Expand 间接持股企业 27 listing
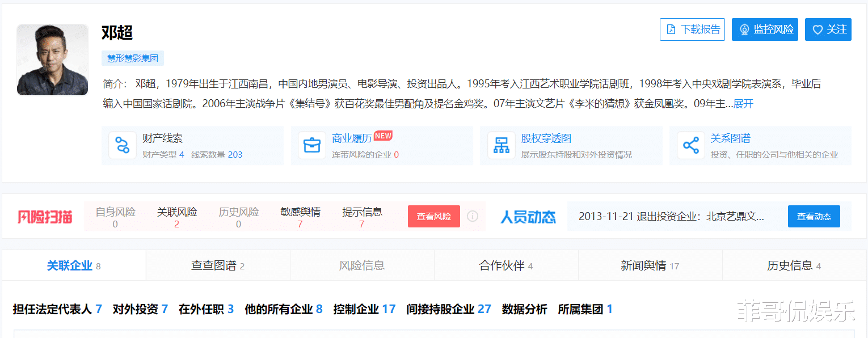The height and width of the screenshot is (338, 868). (449, 309)
